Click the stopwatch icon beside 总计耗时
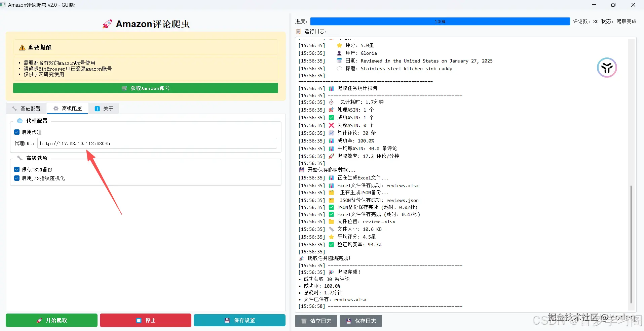The width and height of the screenshot is (644, 331). pyautogui.click(x=331, y=102)
